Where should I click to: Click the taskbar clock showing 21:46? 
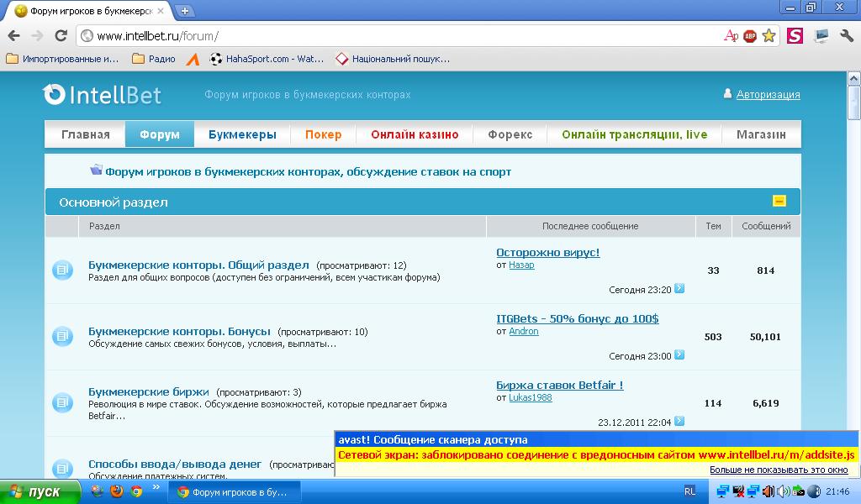(x=837, y=491)
